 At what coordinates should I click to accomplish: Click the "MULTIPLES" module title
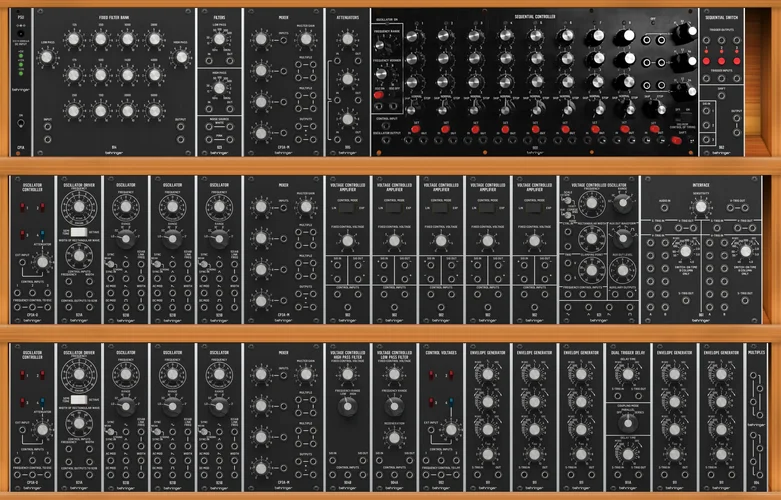tap(756, 353)
